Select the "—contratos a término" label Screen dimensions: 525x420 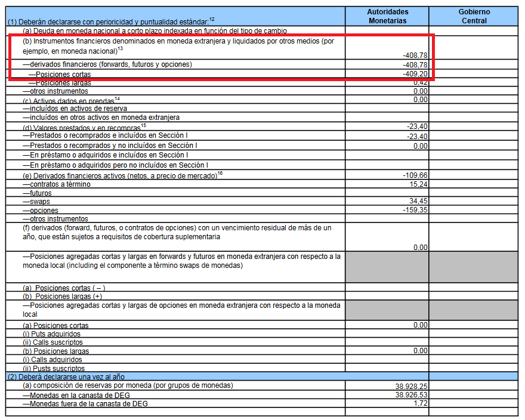[x=57, y=184]
